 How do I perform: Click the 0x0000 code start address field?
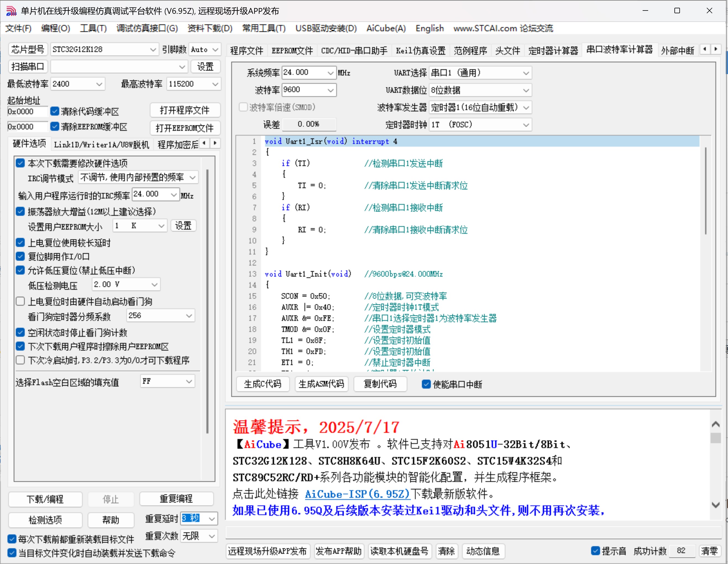click(28, 111)
